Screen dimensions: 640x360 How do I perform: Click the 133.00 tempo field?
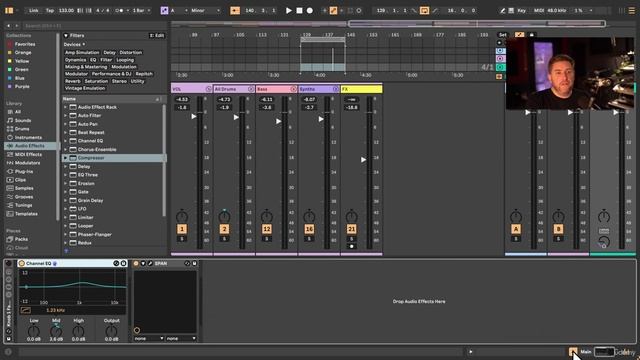point(66,10)
